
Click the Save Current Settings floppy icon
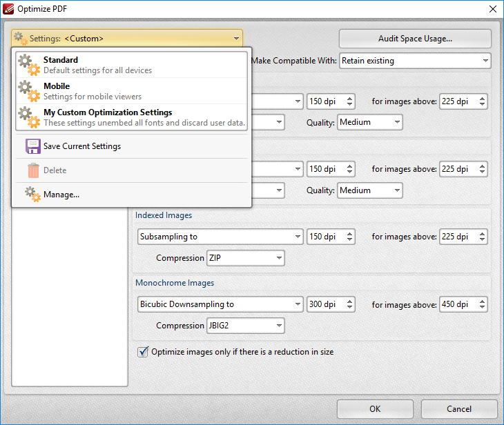coord(33,146)
